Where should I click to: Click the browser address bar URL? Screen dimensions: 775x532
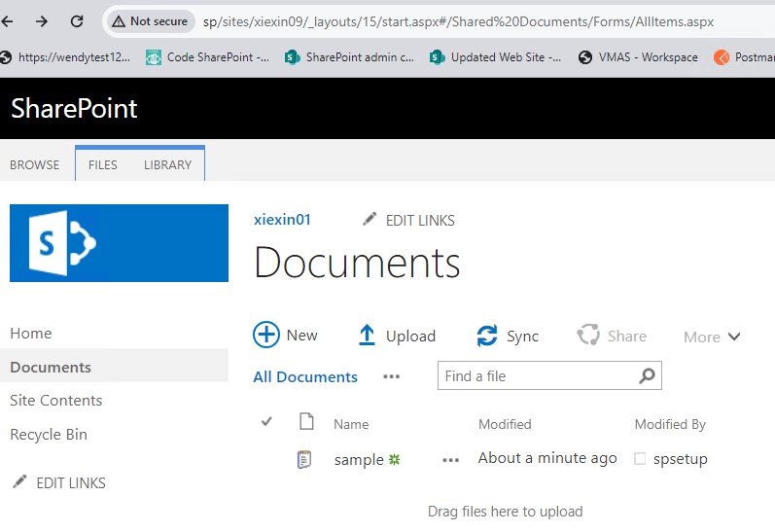(458, 21)
